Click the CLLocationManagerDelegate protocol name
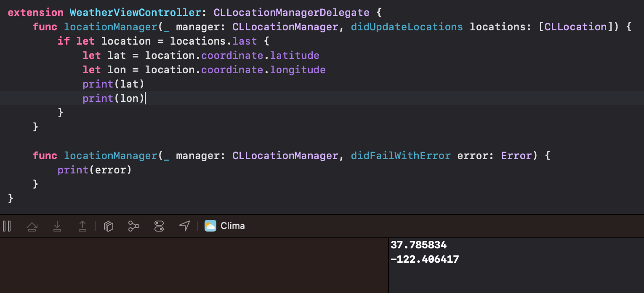This screenshot has width=644, height=293. tap(291, 13)
